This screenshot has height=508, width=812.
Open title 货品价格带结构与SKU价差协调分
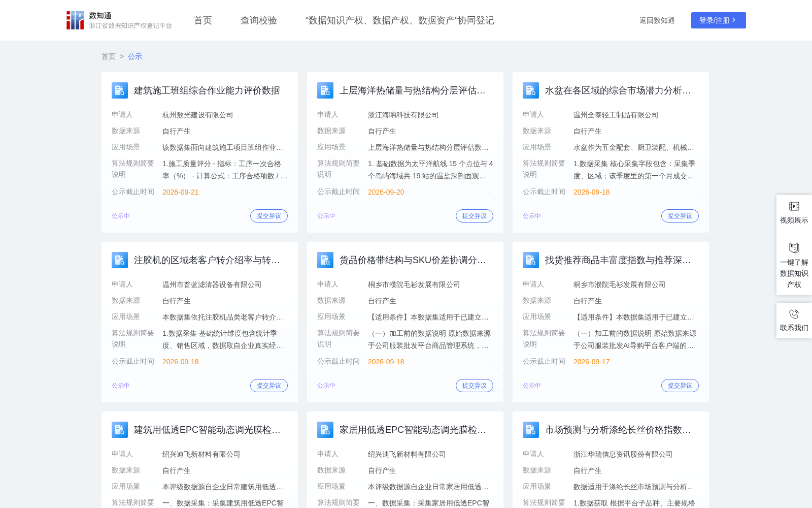(413, 260)
